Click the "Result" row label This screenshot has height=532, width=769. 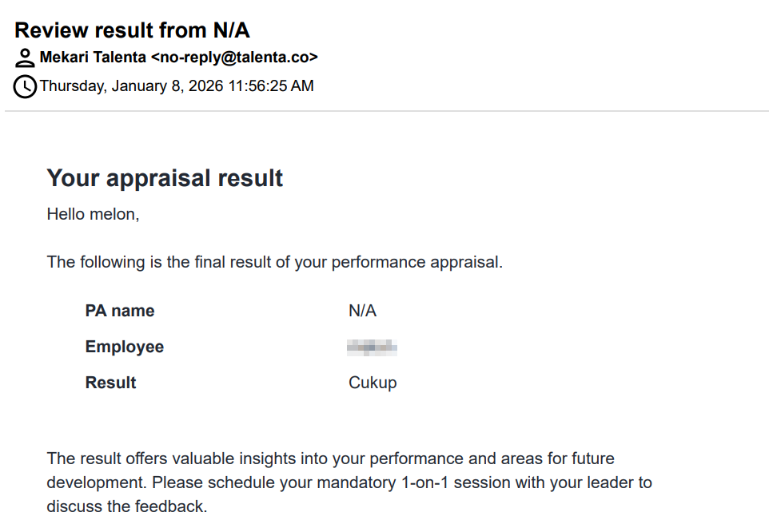pos(111,383)
